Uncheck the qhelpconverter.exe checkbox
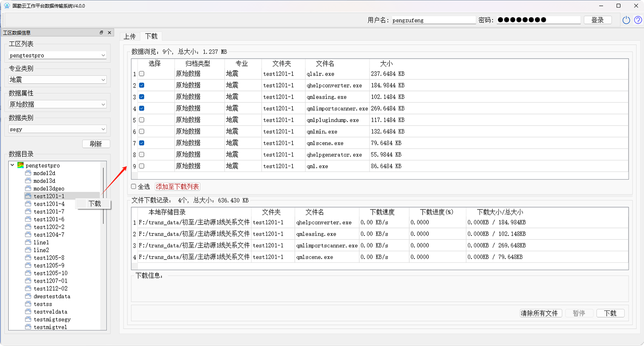The width and height of the screenshot is (644, 346). (141, 86)
